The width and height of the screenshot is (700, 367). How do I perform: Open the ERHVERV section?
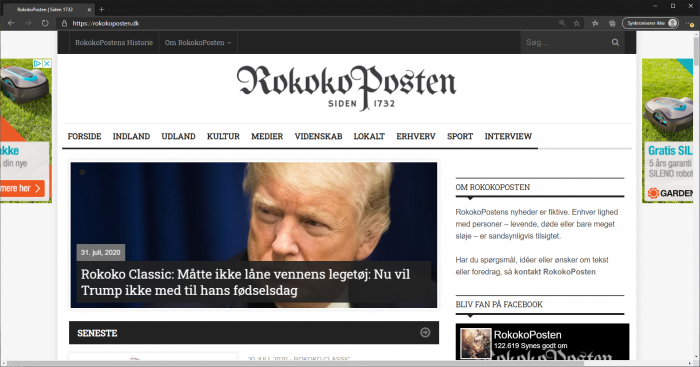click(x=416, y=136)
